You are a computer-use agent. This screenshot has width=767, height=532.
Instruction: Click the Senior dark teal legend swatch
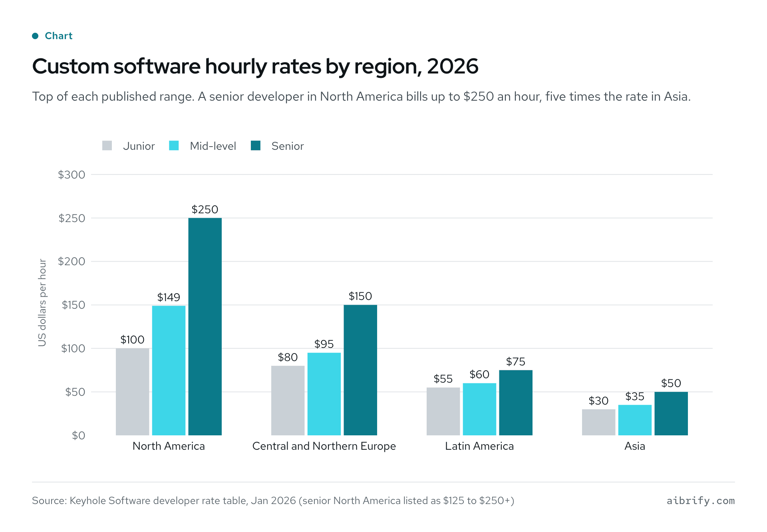256,146
